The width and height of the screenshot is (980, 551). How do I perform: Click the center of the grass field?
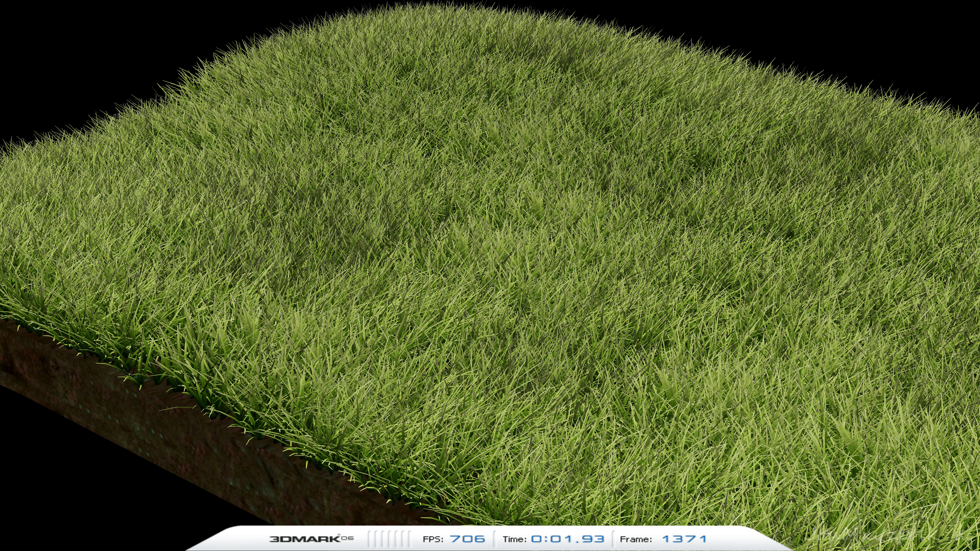[x=491, y=274]
